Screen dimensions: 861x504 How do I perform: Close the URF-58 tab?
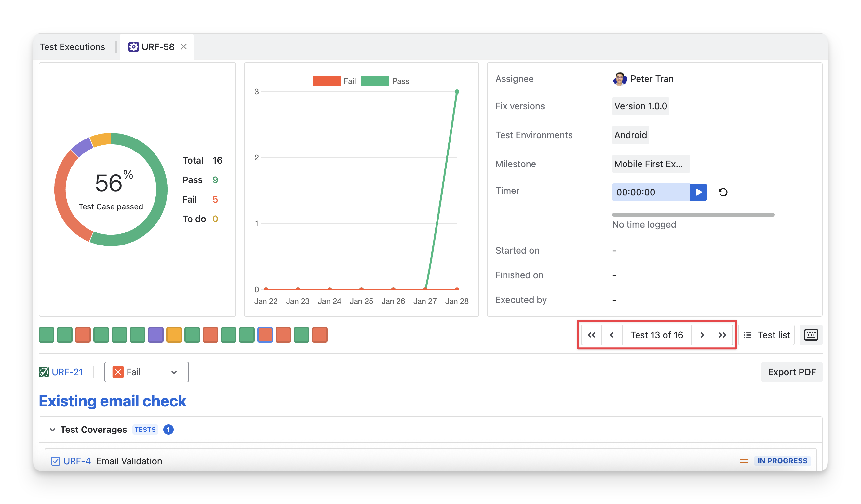184,47
